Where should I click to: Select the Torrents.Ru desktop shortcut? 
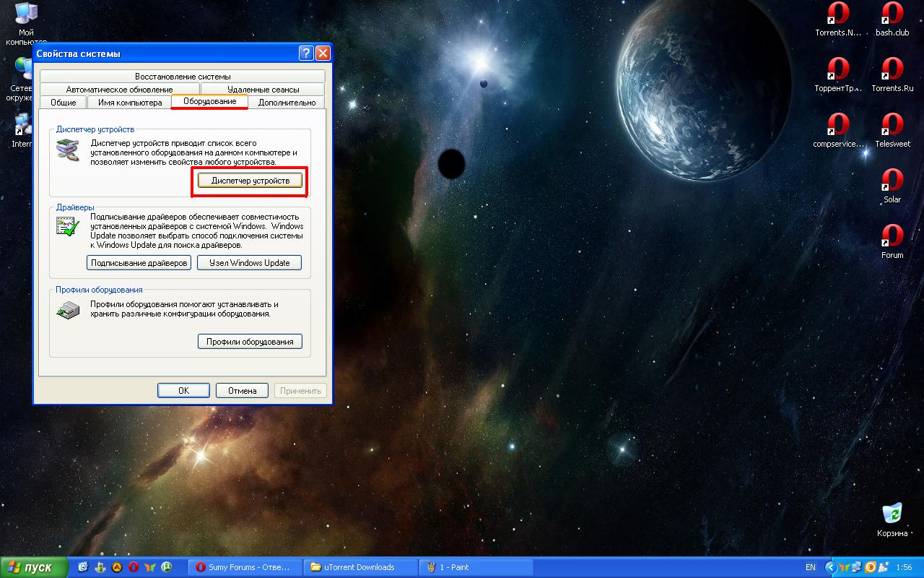tap(892, 70)
